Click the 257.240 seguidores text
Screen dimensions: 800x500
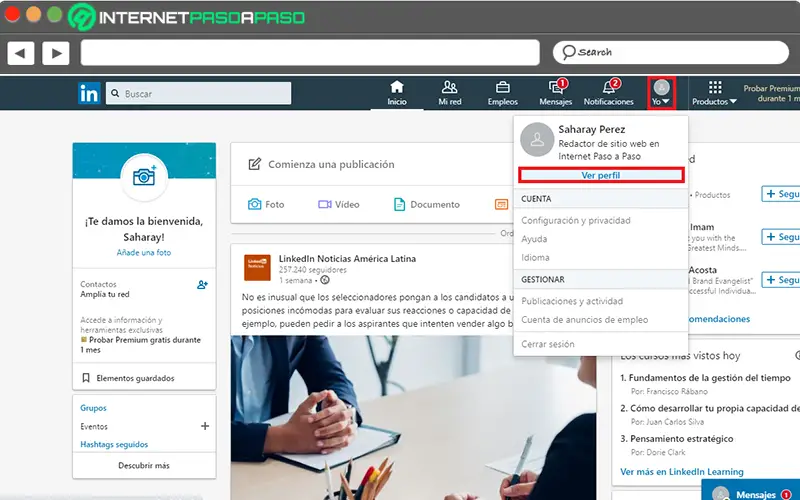312,270
